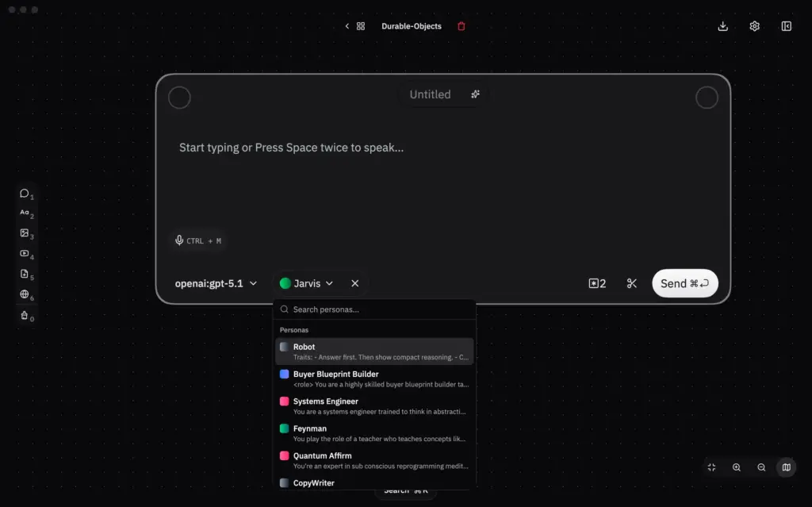This screenshot has width=812, height=507.
Task: Click the chat bubble icon in left sidebar
Action: point(25,194)
